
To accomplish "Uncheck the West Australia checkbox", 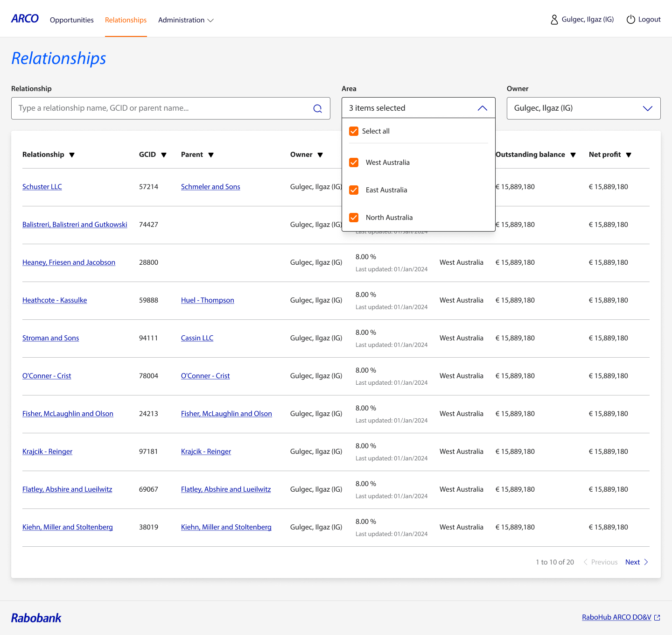I will point(354,162).
